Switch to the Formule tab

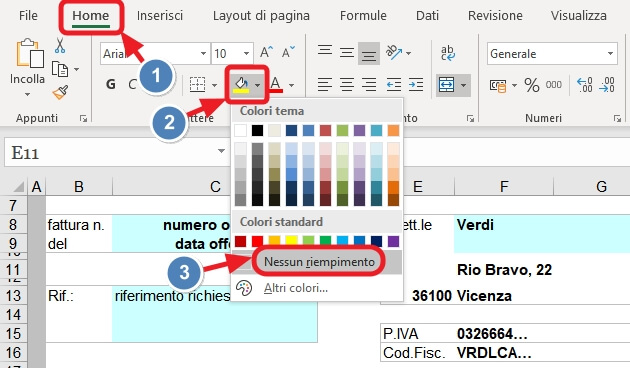tap(363, 16)
